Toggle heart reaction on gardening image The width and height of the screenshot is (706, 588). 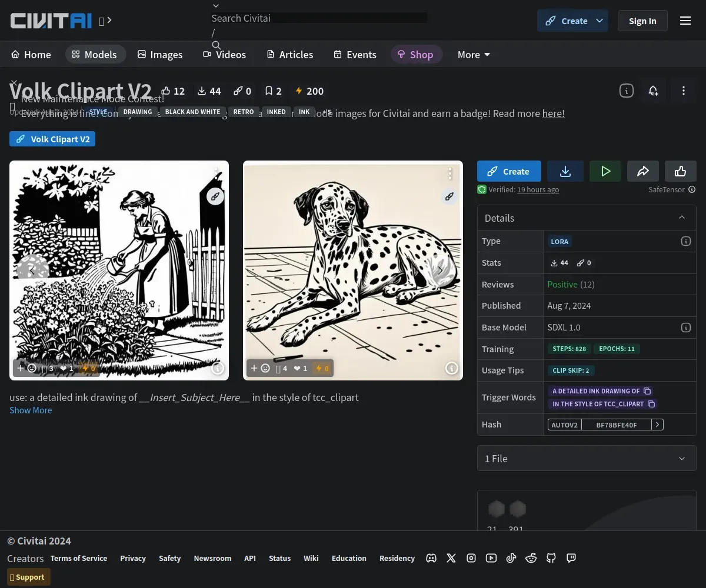(67, 369)
